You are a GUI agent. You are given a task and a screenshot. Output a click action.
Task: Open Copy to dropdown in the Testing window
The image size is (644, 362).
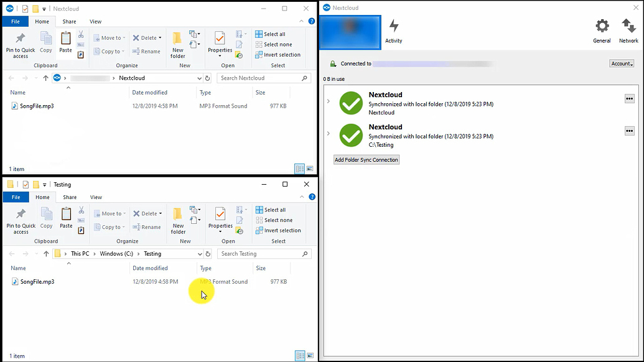tap(110, 227)
